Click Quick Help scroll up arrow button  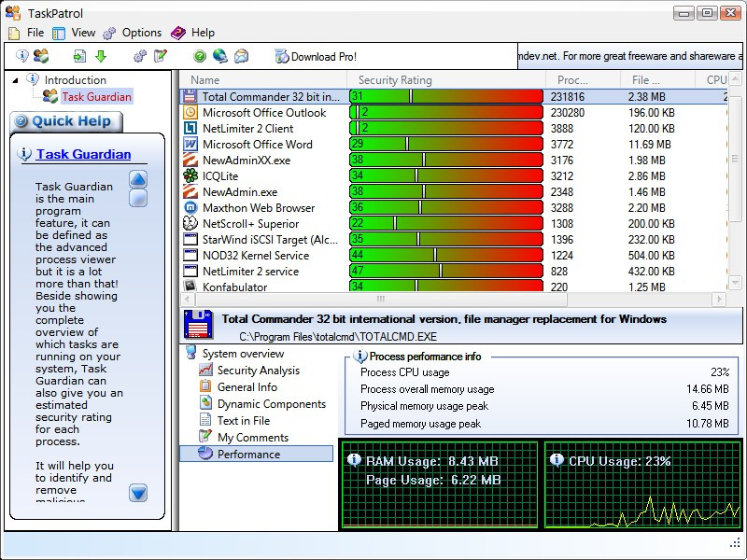tap(138, 179)
